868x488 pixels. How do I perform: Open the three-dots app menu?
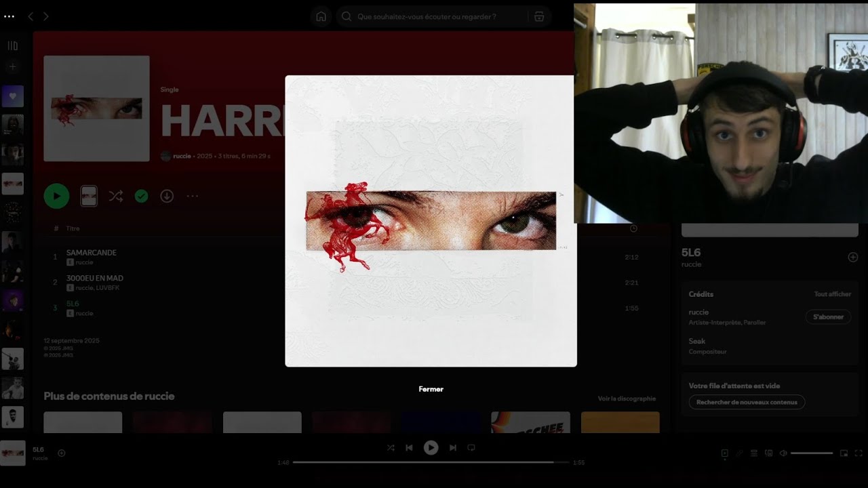(x=9, y=16)
